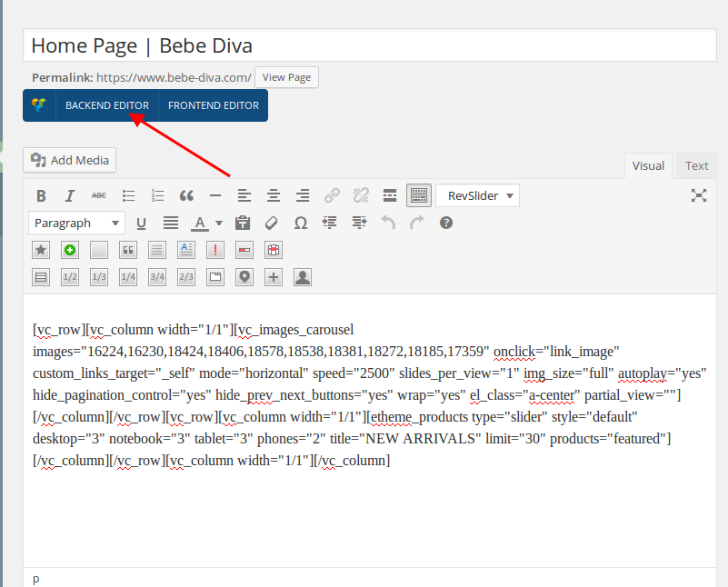Viewport: 728px width, 587px height.
Task: Insert a 1/3 column shortcode
Action: [99, 277]
